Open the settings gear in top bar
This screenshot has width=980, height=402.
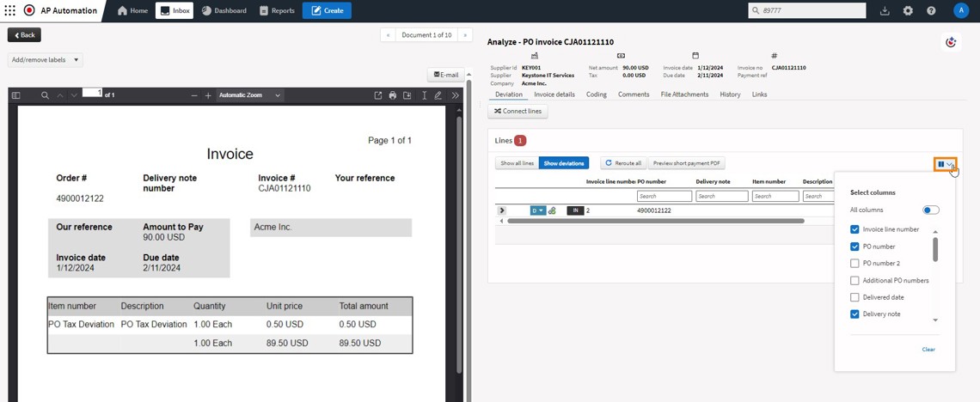[908, 10]
